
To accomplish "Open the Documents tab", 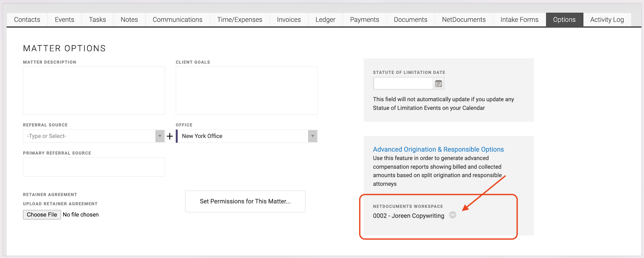I will [x=411, y=20].
